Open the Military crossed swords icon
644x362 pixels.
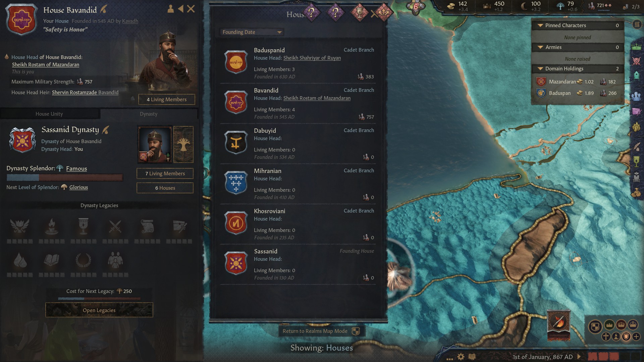point(636,61)
